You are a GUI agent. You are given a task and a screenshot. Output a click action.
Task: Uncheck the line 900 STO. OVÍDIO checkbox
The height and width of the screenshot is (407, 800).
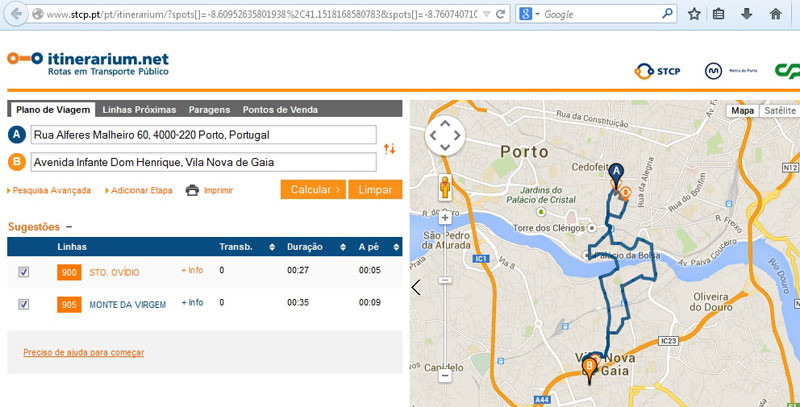pyautogui.click(x=24, y=272)
